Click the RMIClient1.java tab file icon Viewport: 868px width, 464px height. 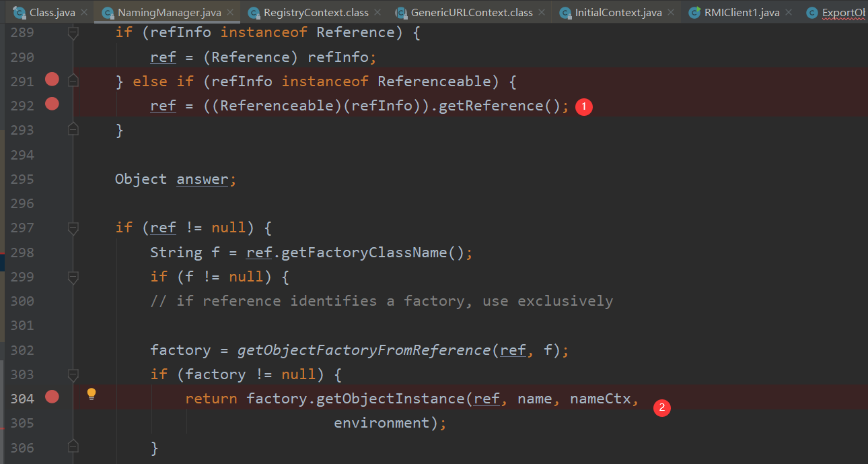pos(694,12)
